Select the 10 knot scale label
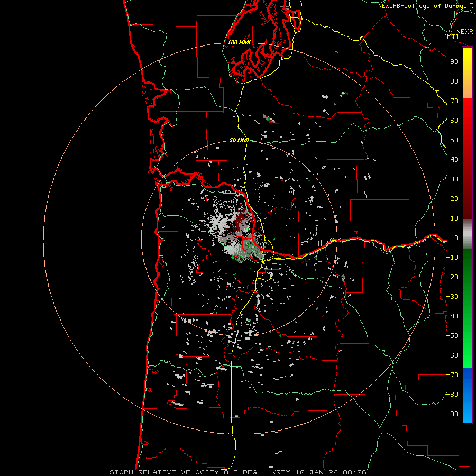The height and width of the screenshot is (476, 476). click(454, 218)
